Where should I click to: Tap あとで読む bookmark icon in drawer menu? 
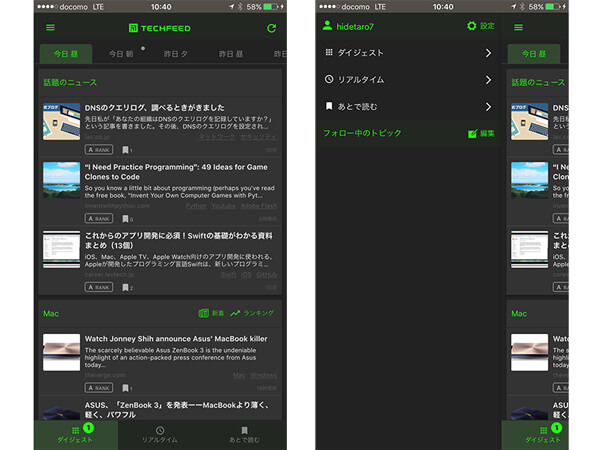point(329,106)
